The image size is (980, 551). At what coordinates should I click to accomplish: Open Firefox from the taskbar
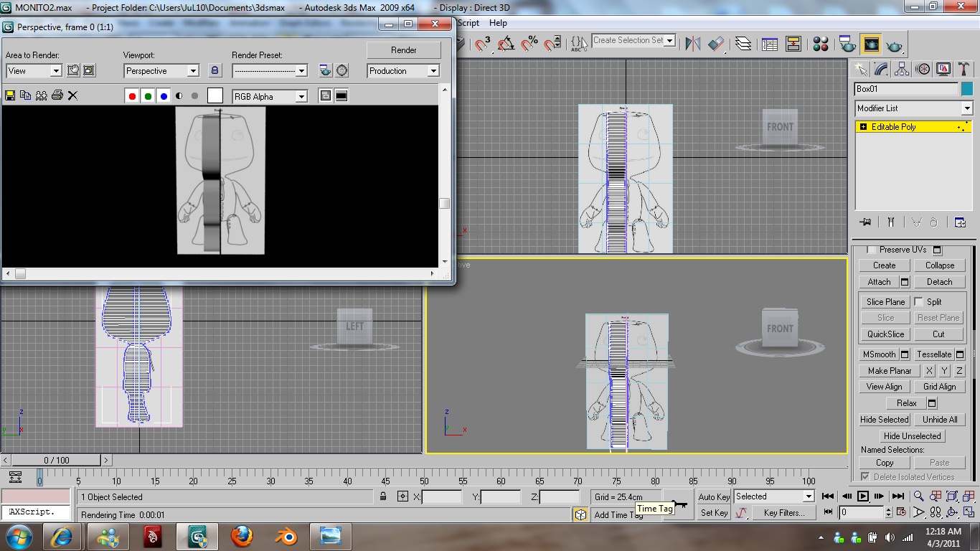point(242,537)
